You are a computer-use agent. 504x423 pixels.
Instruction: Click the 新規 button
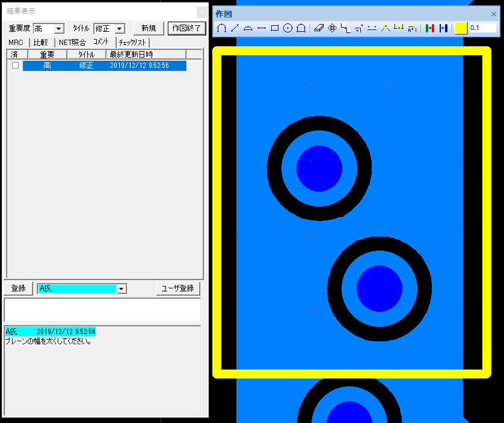148,28
